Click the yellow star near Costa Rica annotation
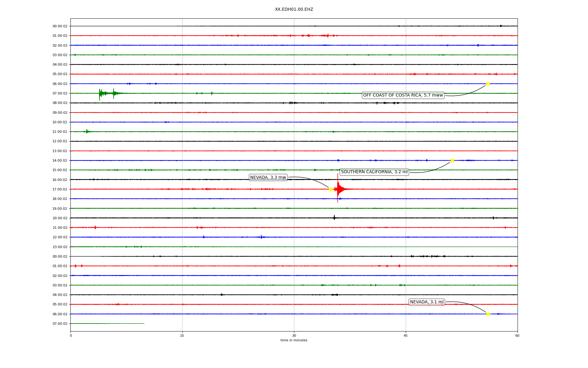This screenshot has height=368, width=588. pyautogui.click(x=488, y=84)
